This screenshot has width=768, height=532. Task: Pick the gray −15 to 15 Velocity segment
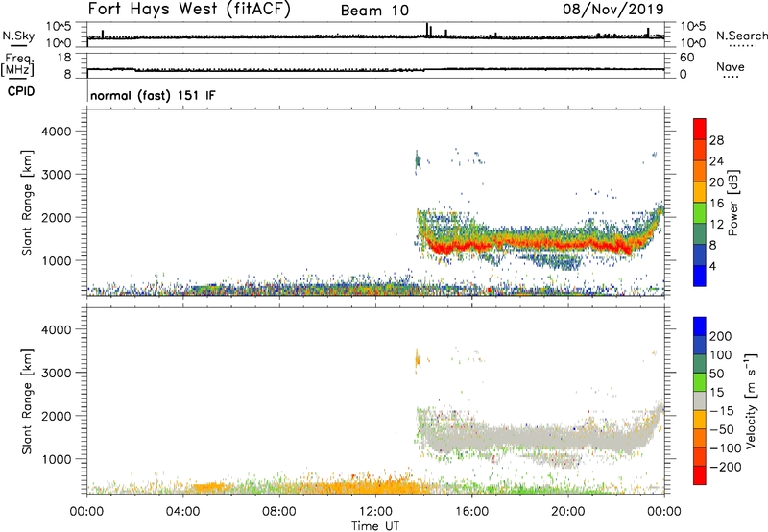[700, 400]
